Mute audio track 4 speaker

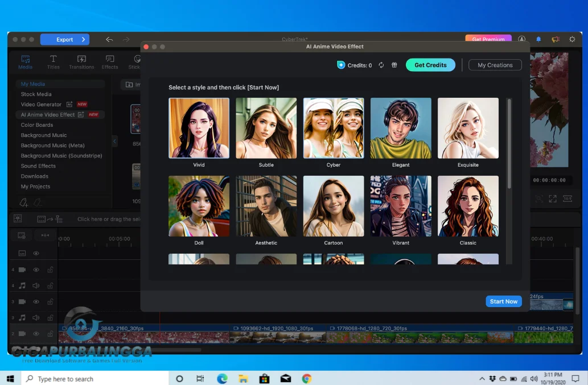coord(36,285)
